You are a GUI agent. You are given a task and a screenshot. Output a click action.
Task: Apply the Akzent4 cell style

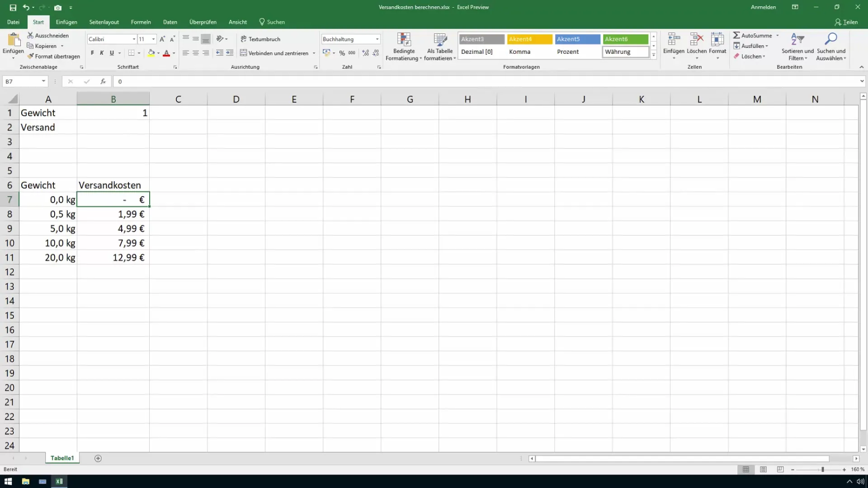pyautogui.click(x=529, y=39)
